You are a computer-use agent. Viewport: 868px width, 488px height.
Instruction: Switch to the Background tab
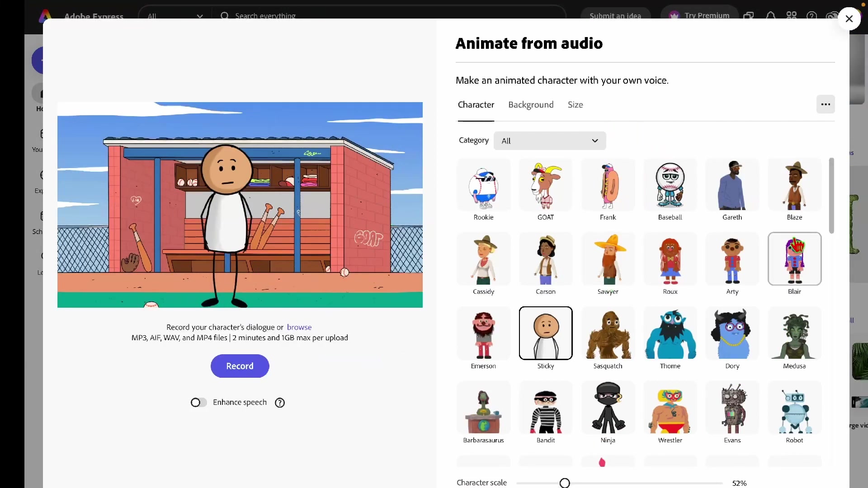(530, 104)
